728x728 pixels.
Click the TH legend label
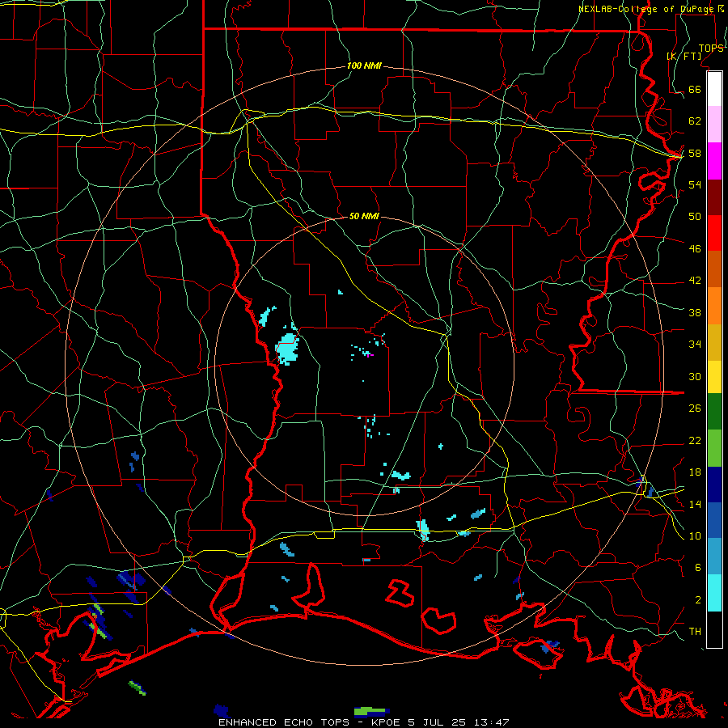(x=695, y=632)
